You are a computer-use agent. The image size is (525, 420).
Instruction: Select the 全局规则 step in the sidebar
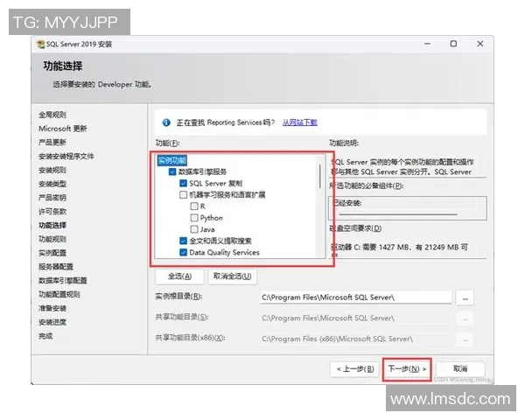[x=52, y=115]
